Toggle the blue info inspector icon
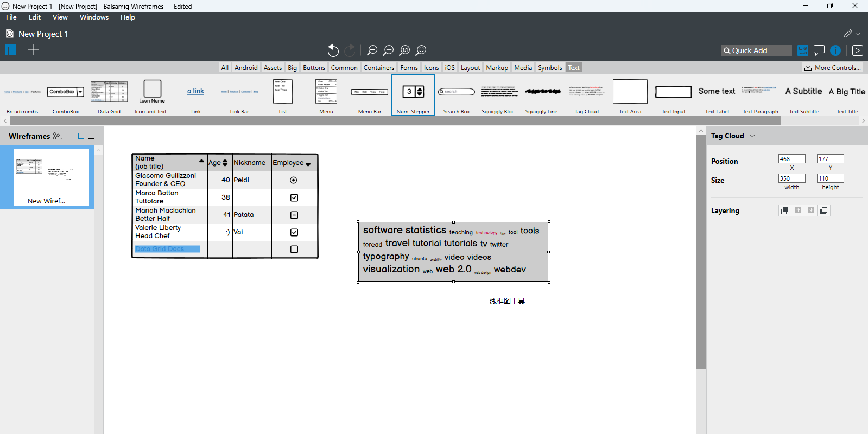Screen dimensions: 868x434 835,50
